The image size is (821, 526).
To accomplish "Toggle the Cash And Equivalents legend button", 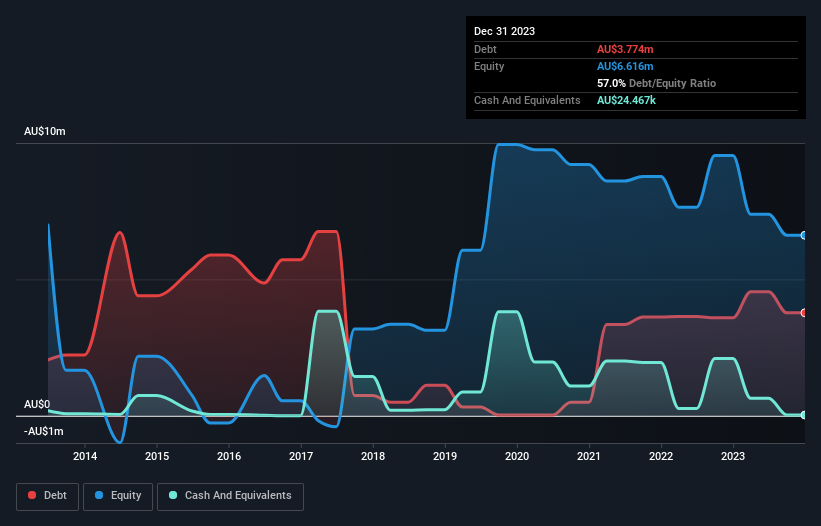I will 230,496.
